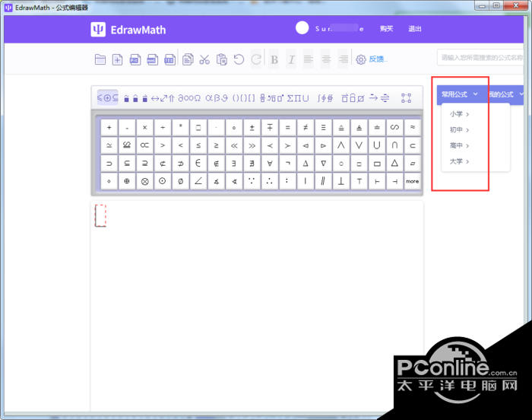Expand the 高中 formula submenu

pos(459,145)
